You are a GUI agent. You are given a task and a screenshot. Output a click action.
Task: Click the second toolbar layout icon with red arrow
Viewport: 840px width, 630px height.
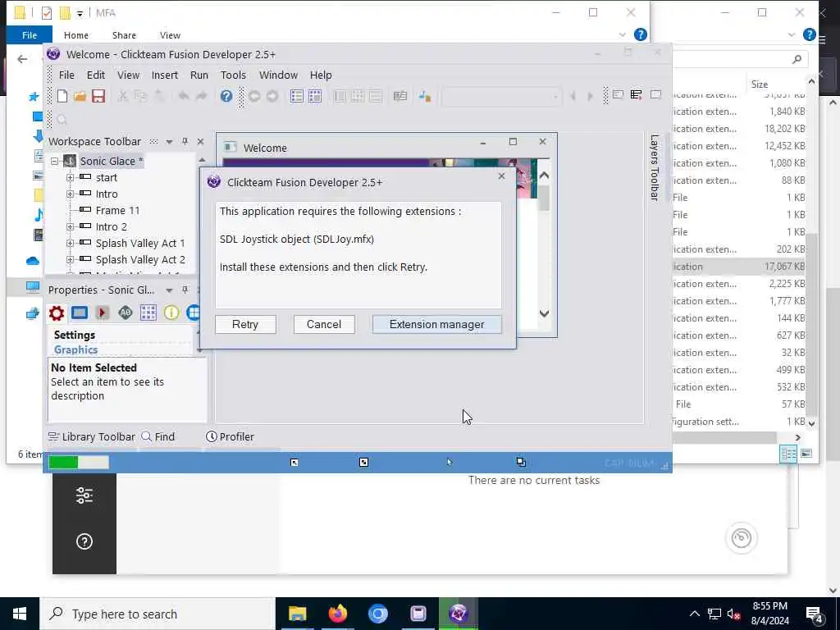click(x=636, y=95)
